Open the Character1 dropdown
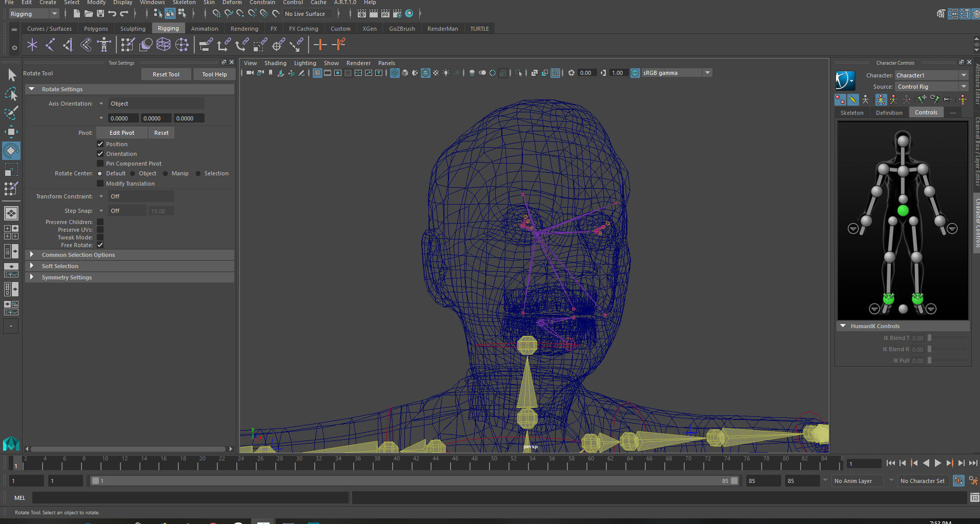The height and width of the screenshot is (524, 980). (931, 75)
